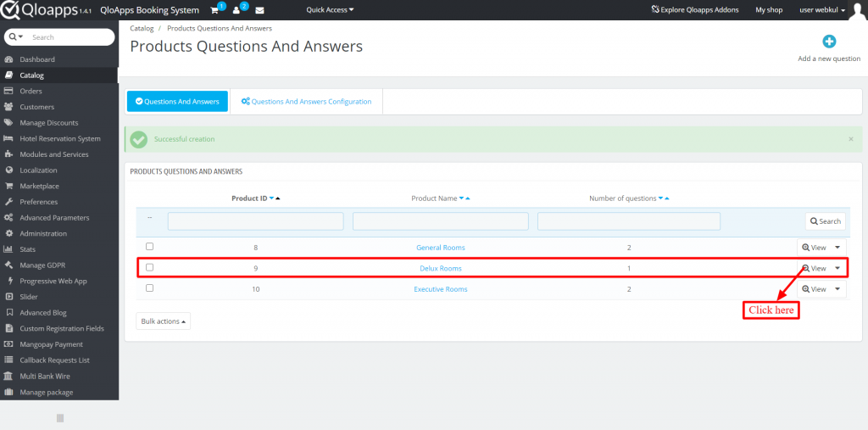The height and width of the screenshot is (430, 868).
Task: Open the shopping cart notifications icon
Action: [x=214, y=10]
